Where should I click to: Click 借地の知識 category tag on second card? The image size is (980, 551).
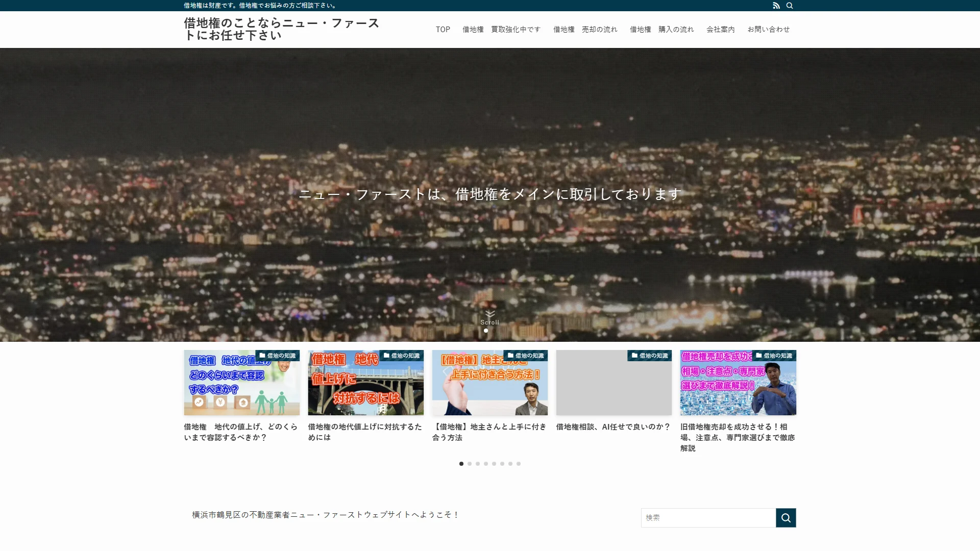pos(402,356)
